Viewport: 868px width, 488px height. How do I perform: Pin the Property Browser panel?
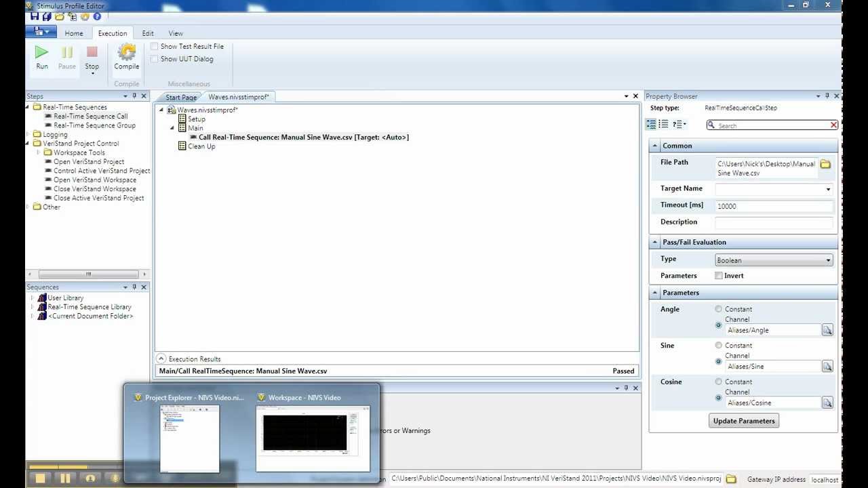coord(827,96)
